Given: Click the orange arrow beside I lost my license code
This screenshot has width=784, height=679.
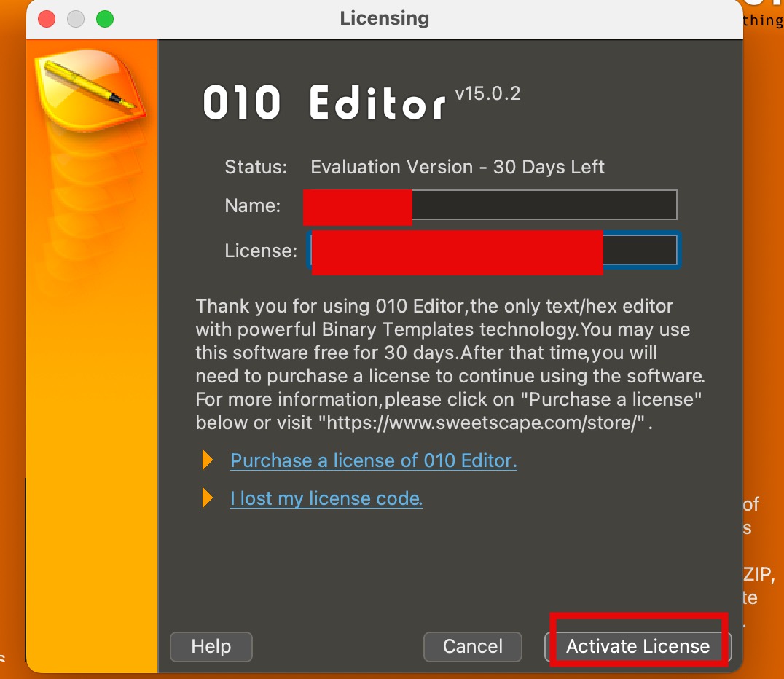Looking at the screenshot, I should click(x=208, y=498).
